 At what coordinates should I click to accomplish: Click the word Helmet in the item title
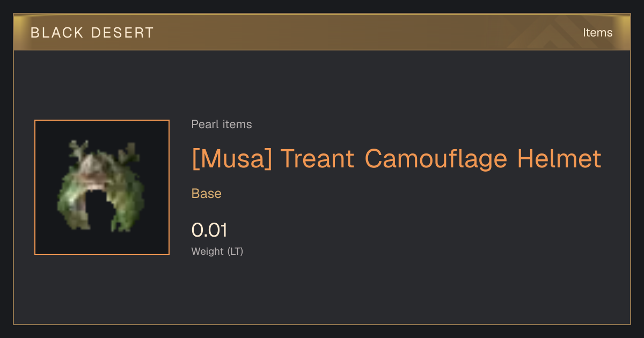tap(560, 159)
